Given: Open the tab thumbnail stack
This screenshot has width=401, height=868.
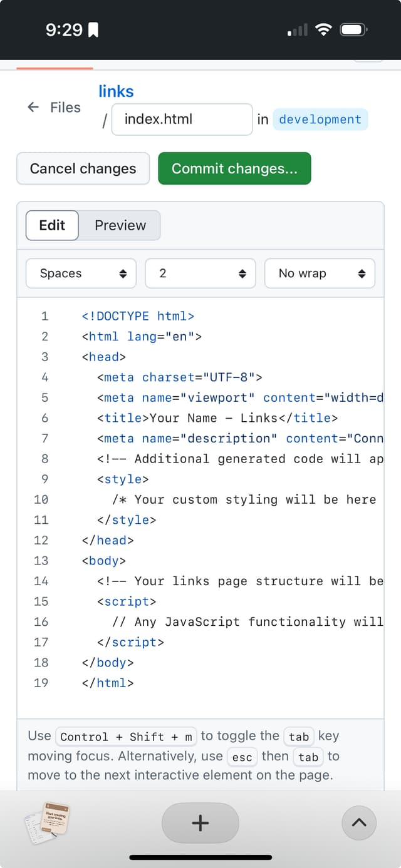Looking at the screenshot, I should pos(48,823).
